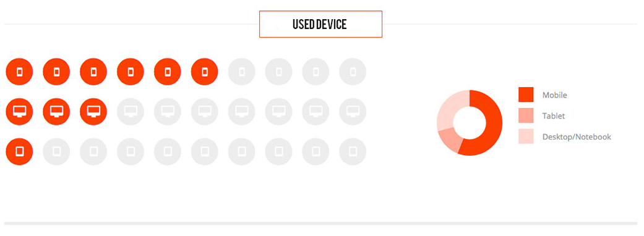
Task: Click the Mobile legend label
Action: [554, 95]
